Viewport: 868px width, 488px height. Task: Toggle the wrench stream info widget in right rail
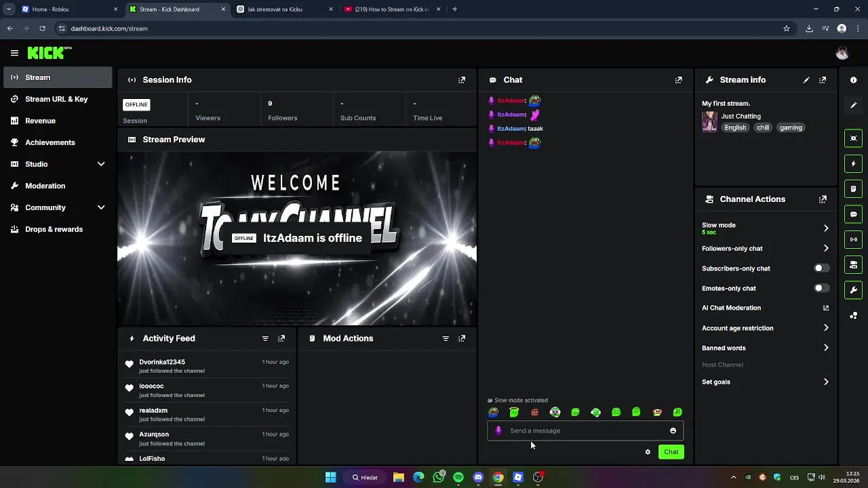[x=853, y=290]
